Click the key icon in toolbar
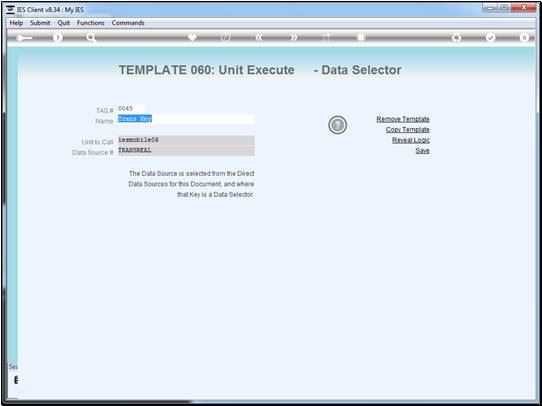The width and height of the screenshot is (542, 406). (x=24, y=38)
